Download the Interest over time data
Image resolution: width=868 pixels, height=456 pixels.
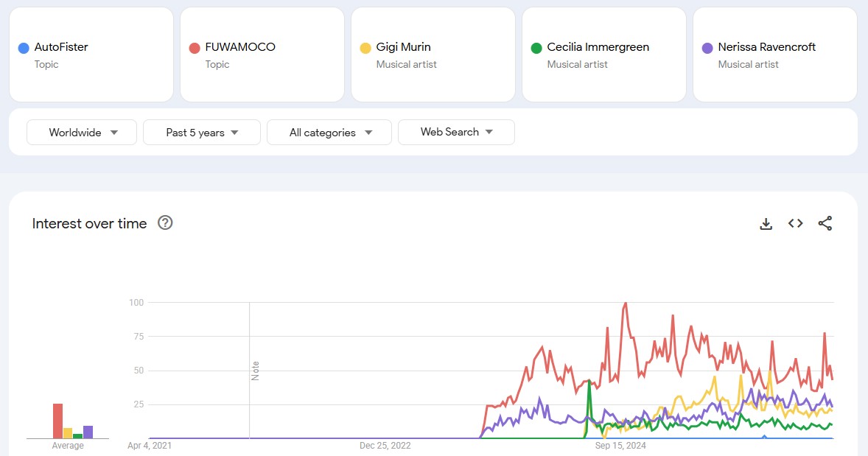(x=766, y=223)
